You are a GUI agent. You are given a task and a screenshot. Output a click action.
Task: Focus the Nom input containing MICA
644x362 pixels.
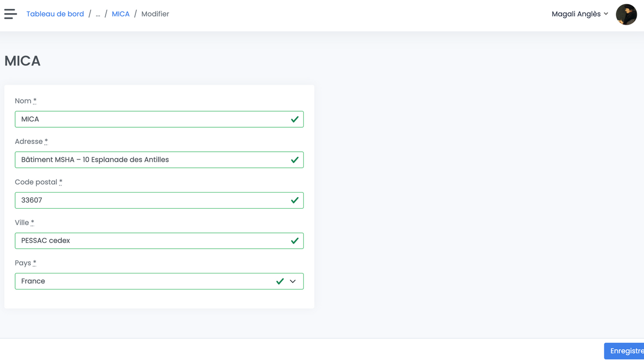pos(151,119)
